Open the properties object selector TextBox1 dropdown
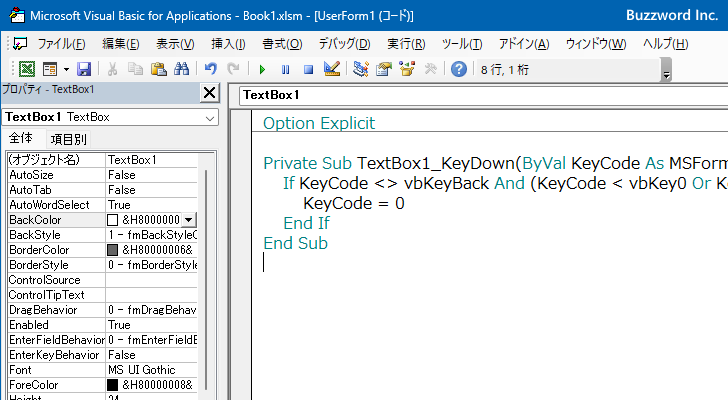728x400 pixels. (209, 117)
